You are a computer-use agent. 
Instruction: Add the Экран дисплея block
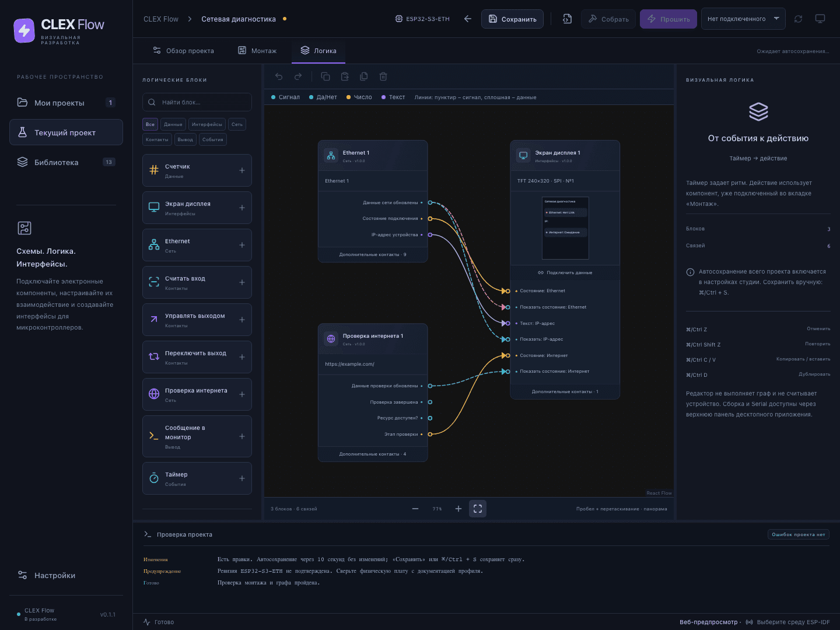242,208
